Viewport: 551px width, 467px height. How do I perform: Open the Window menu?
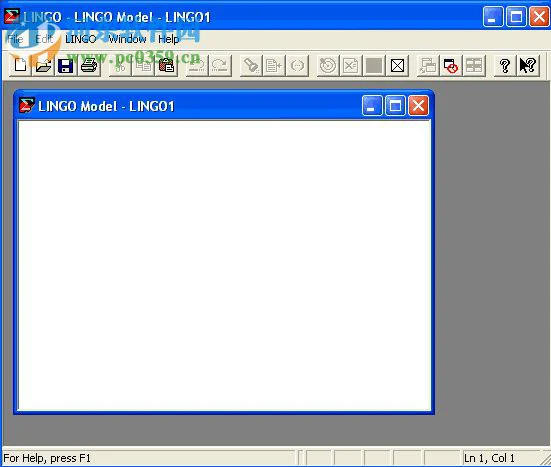click(x=127, y=39)
